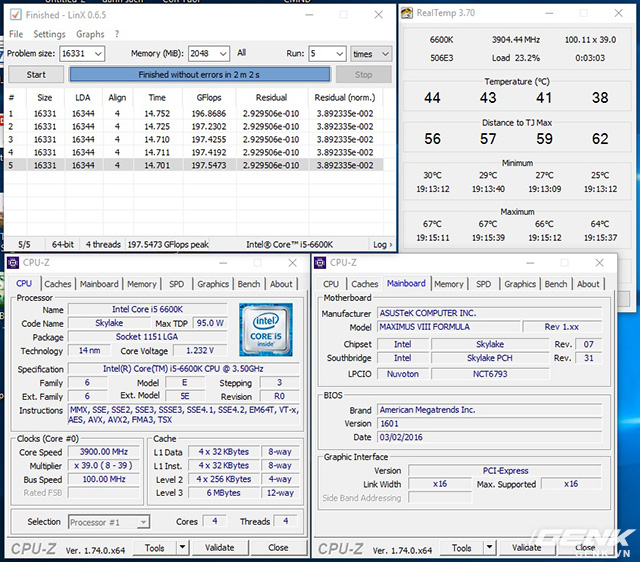Open About tab in left CPU-Z
This screenshot has height=562, width=640.
[281, 284]
